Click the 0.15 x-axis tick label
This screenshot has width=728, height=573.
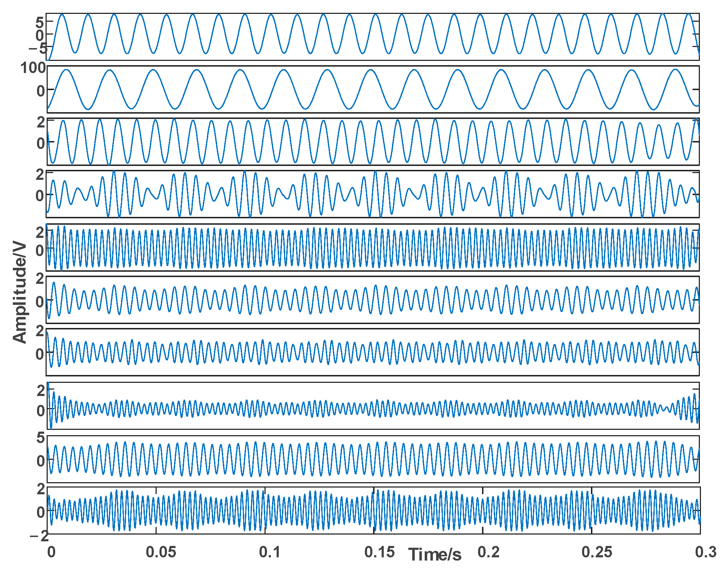point(379,552)
